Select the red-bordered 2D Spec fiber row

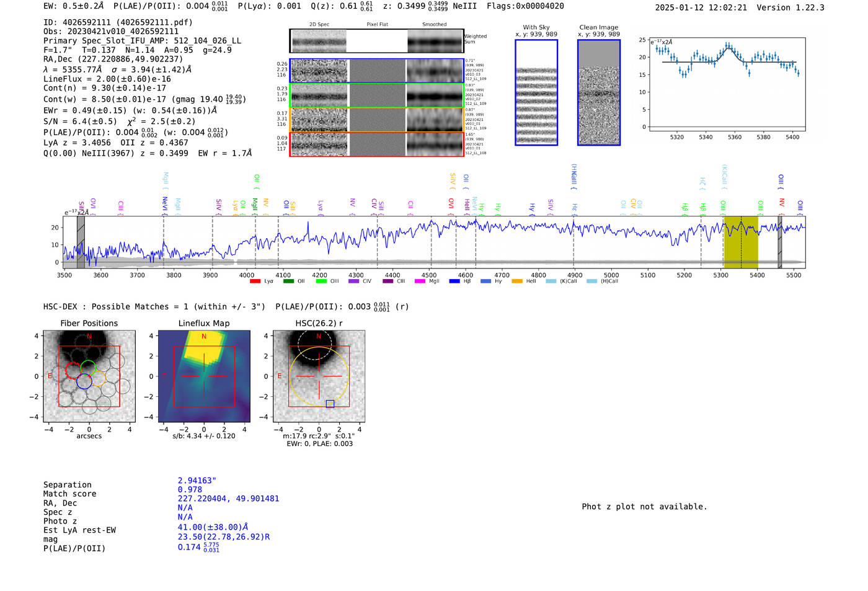click(319, 144)
